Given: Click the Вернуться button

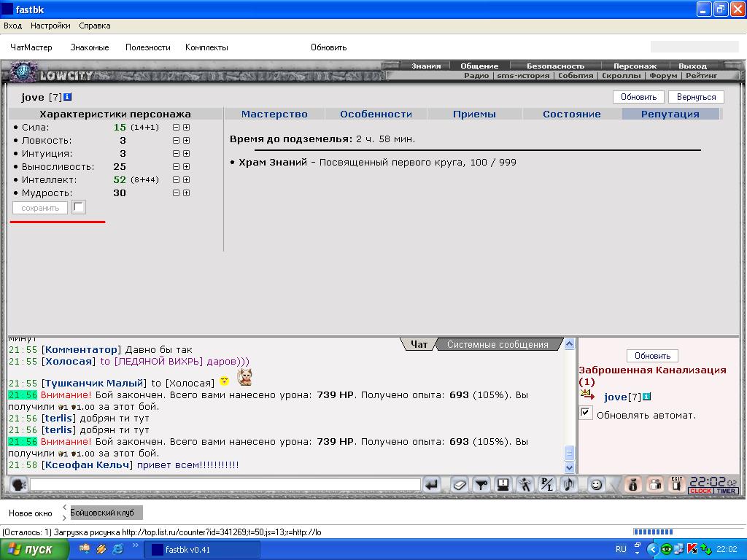Looking at the screenshot, I should tap(696, 97).
